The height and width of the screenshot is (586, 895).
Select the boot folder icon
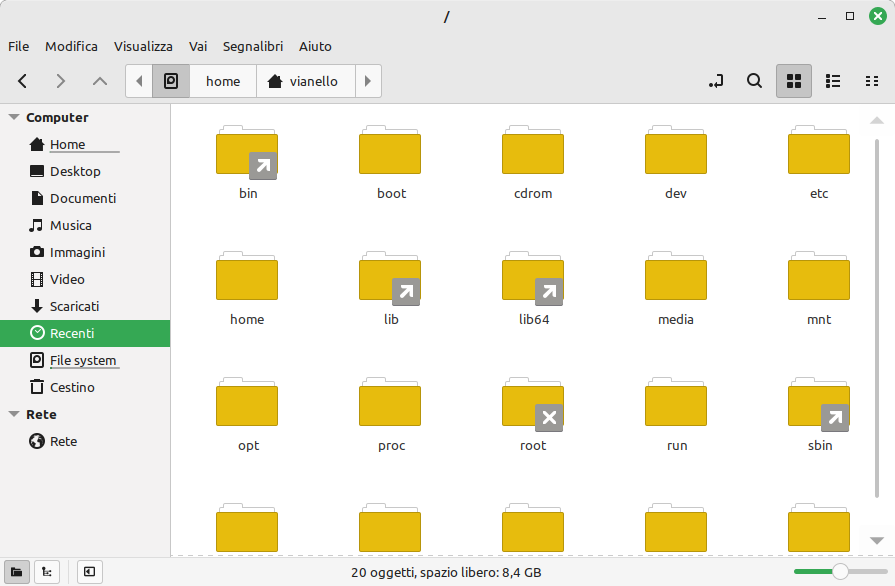390,150
